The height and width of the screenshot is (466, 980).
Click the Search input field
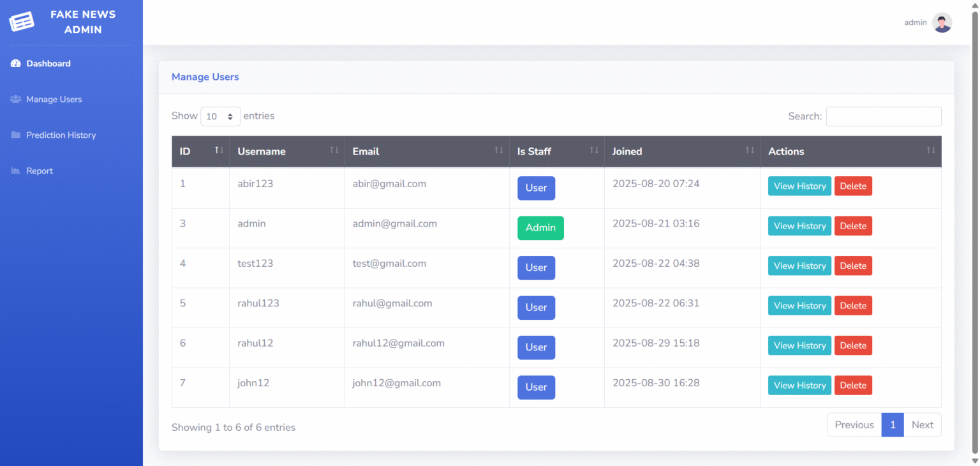click(884, 116)
